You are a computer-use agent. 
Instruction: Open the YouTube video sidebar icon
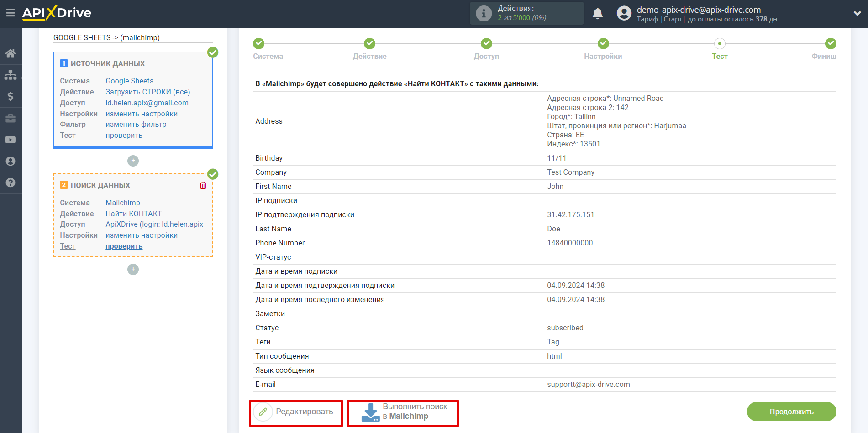click(x=11, y=140)
